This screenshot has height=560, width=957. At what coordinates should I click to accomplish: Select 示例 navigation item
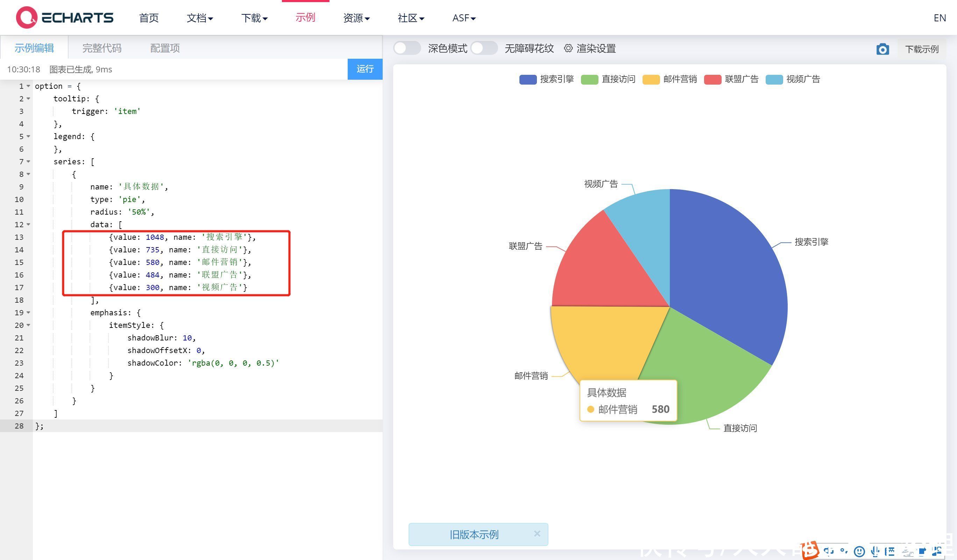tap(305, 17)
